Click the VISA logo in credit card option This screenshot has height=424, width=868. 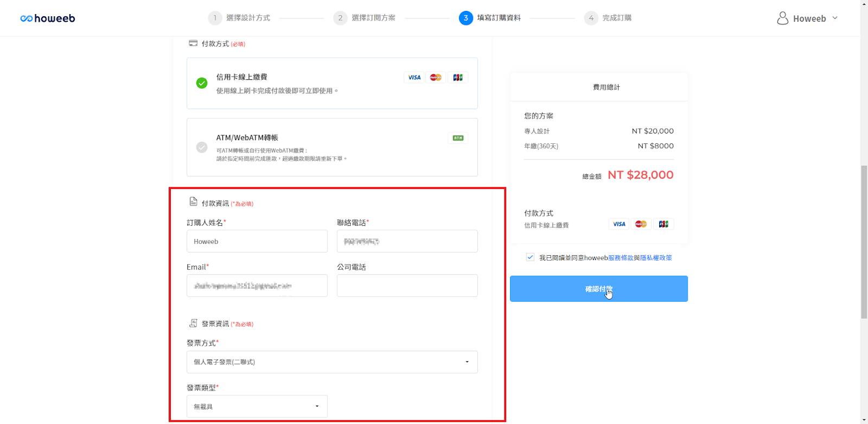point(414,78)
